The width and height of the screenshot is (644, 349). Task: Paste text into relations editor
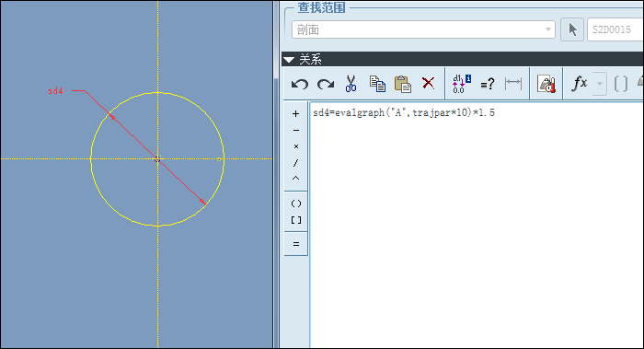[403, 84]
